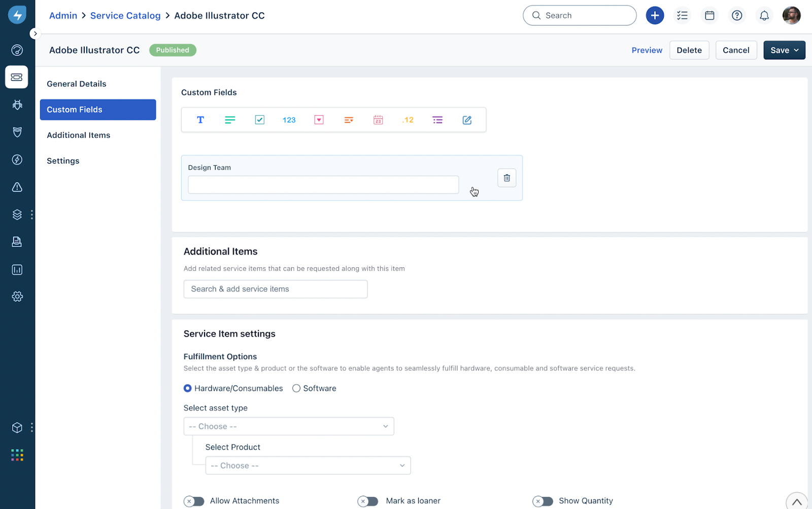Screen dimensions: 812x509
Task: Expand the left navigation sidebar arrow
Action: click(35, 34)
